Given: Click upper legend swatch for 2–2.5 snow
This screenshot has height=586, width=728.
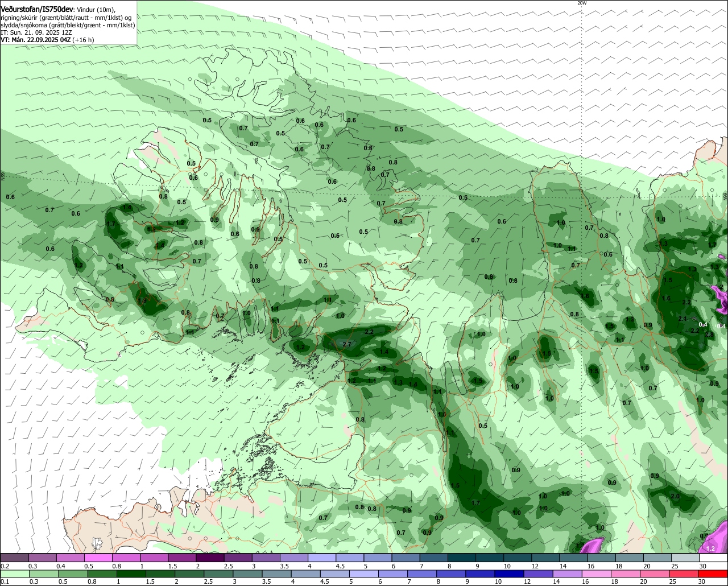Looking at the screenshot, I should pyautogui.click(x=210, y=558).
